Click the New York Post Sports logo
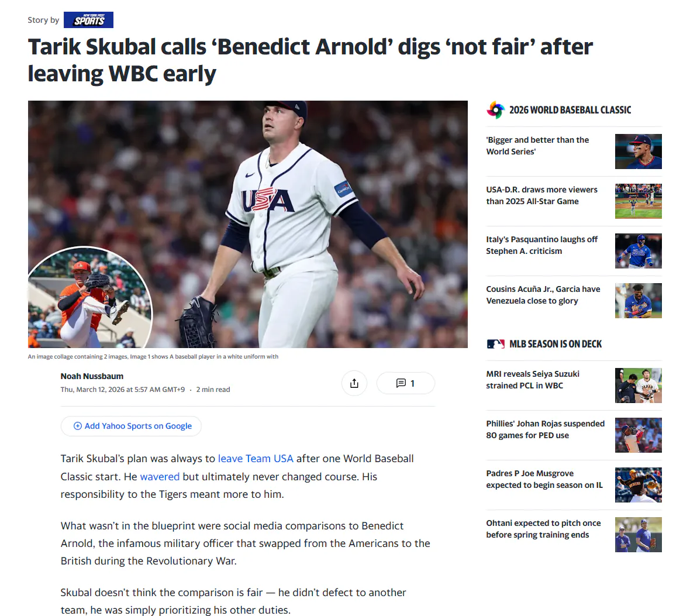The height and width of the screenshot is (616, 690). click(x=88, y=20)
